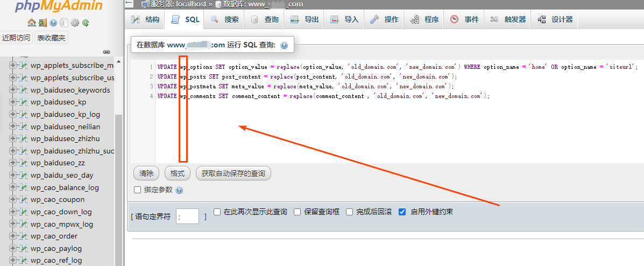Enable 完成后回滚 checkbox
644x266 pixels.
pos(350,212)
